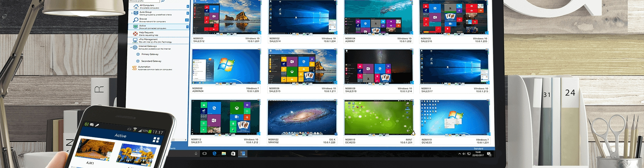Open the action center notification icon
The image size is (644, 168).
[x=489, y=154]
